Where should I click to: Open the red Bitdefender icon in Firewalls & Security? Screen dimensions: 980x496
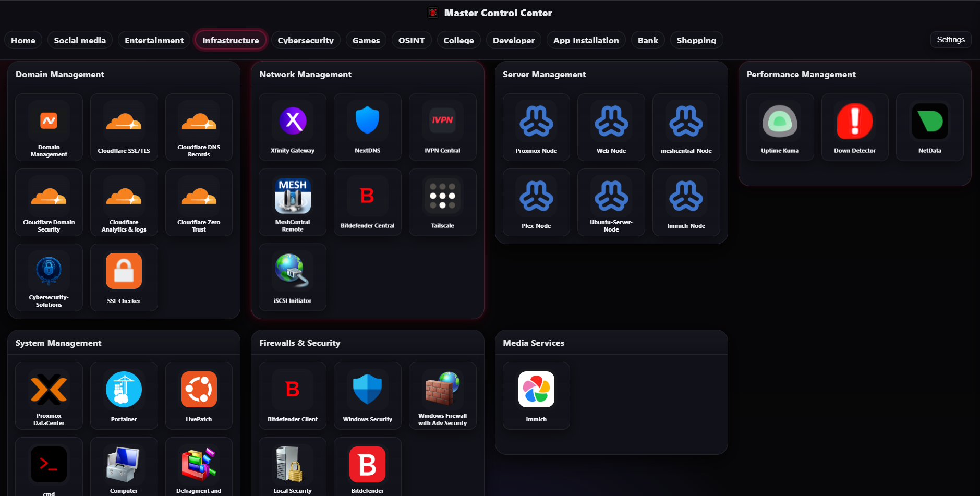click(368, 467)
